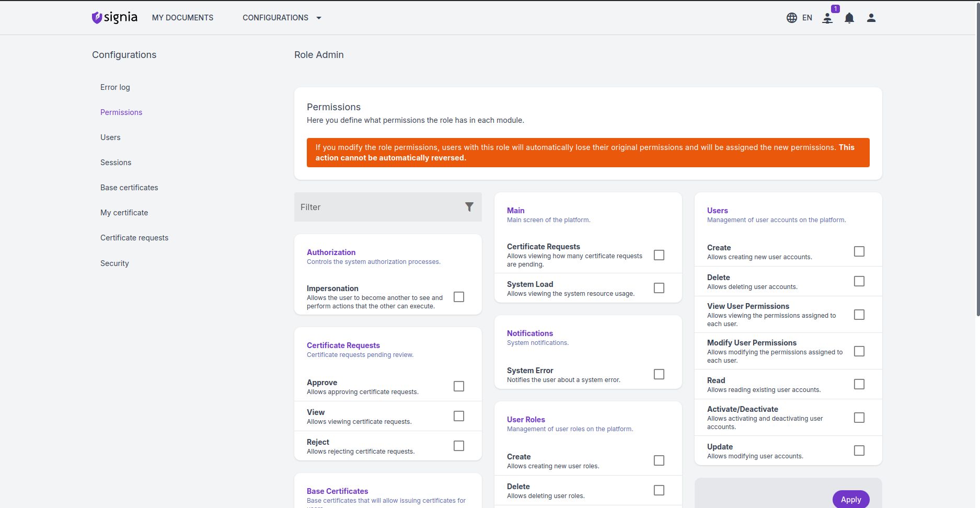Click the funnel filter icon

(x=469, y=207)
